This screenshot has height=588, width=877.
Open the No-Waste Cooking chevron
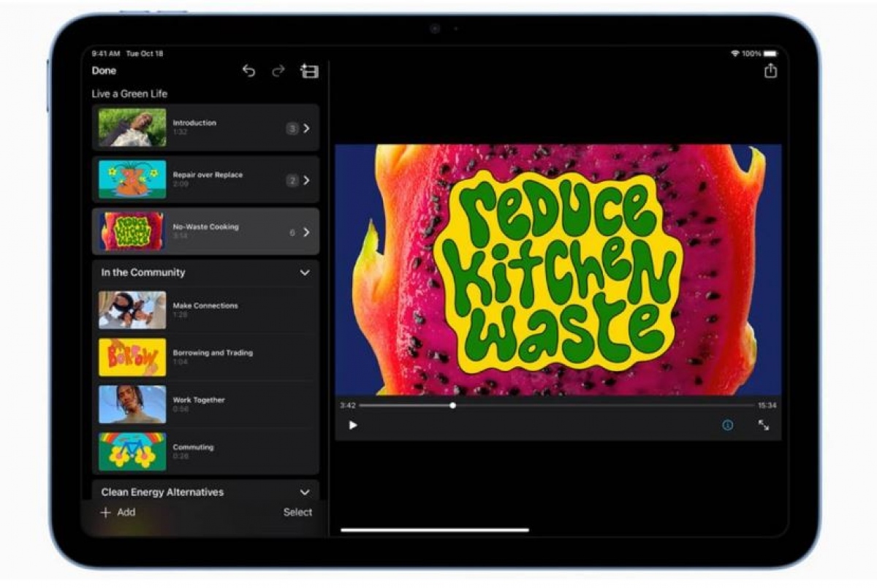(x=306, y=232)
